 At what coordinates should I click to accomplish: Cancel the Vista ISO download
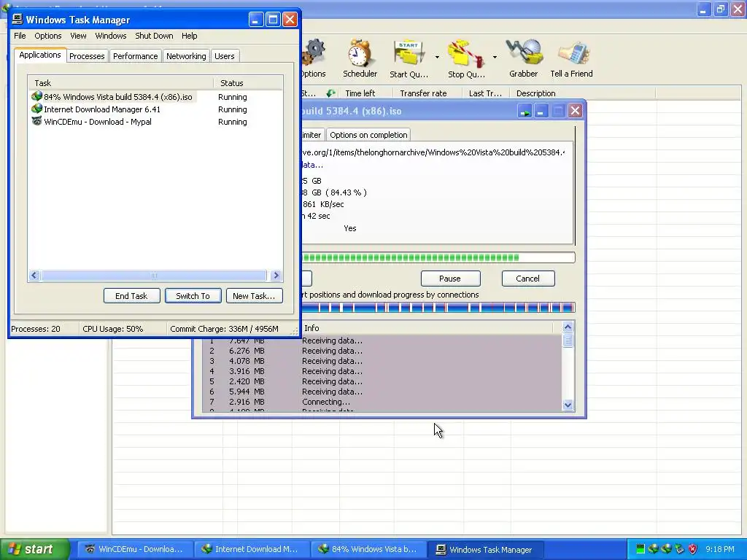click(x=528, y=279)
